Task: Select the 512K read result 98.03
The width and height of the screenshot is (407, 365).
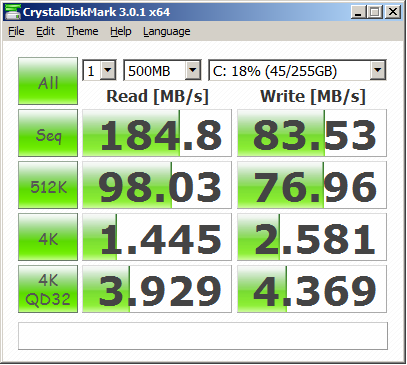Action: 157,185
